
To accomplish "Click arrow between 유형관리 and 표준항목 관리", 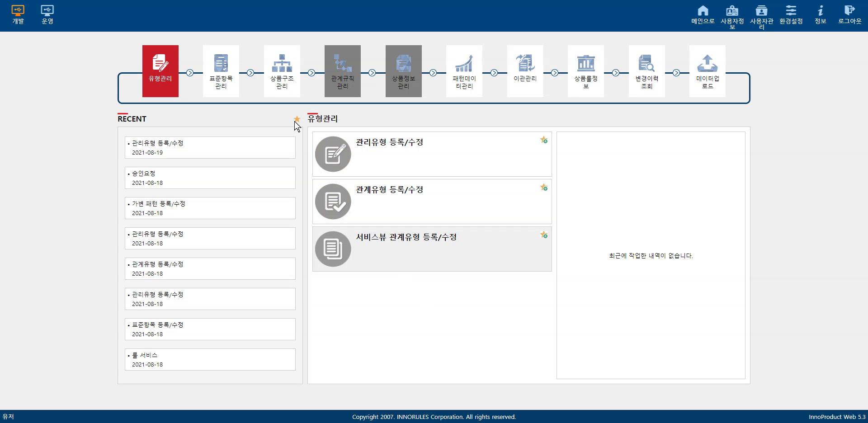I will [190, 73].
